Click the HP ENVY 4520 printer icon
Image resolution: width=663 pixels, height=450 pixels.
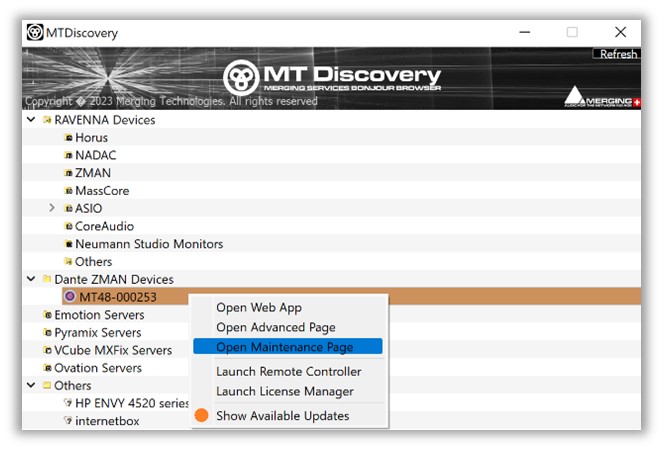(x=69, y=403)
